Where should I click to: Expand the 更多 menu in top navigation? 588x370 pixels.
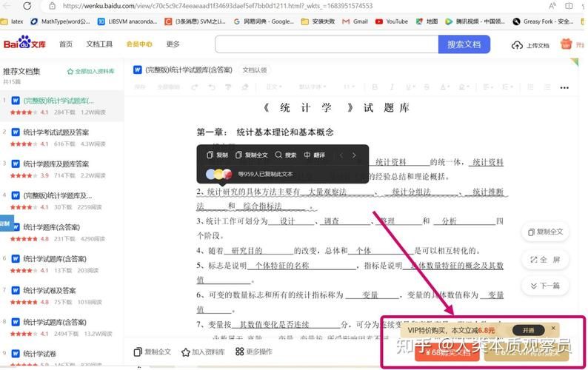[x=173, y=44]
